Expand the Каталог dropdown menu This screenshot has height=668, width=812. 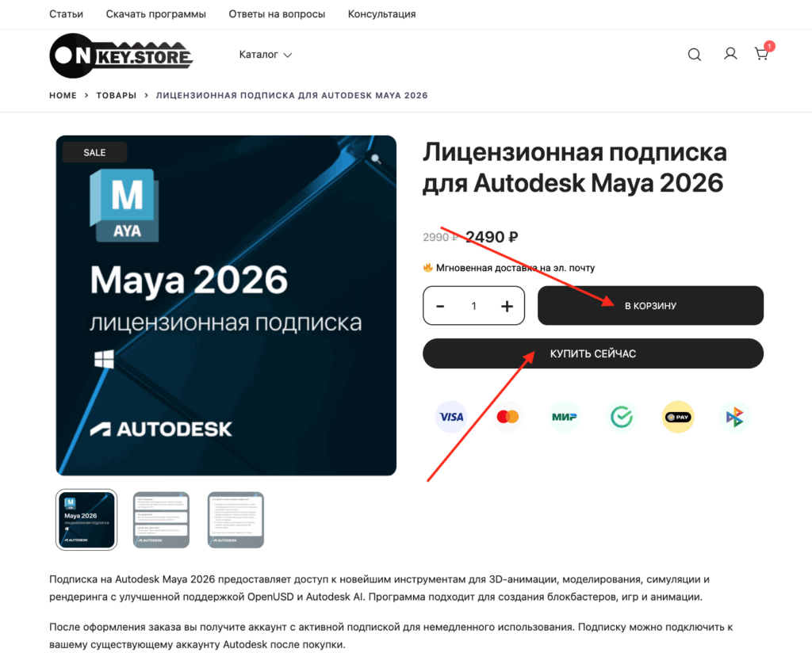(265, 55)
